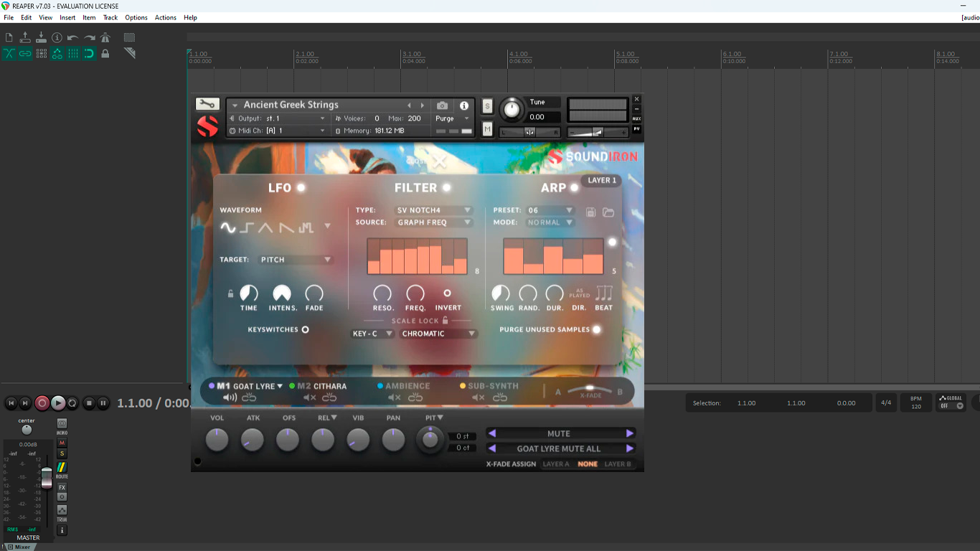Toggle the ARP power button
The width and height of the screenshot is (980, 551).
(574, 188)
